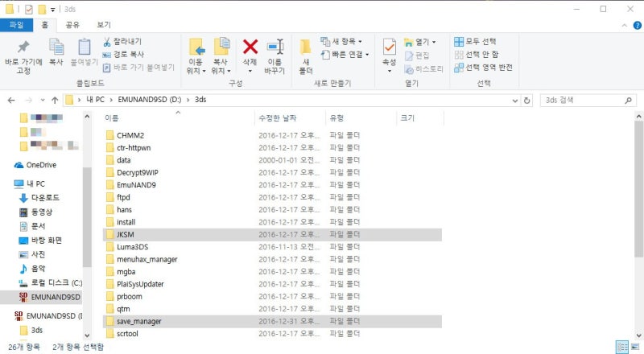Copy path via 경로 복사
The image size is (644, 354).
tap(123, 54)
